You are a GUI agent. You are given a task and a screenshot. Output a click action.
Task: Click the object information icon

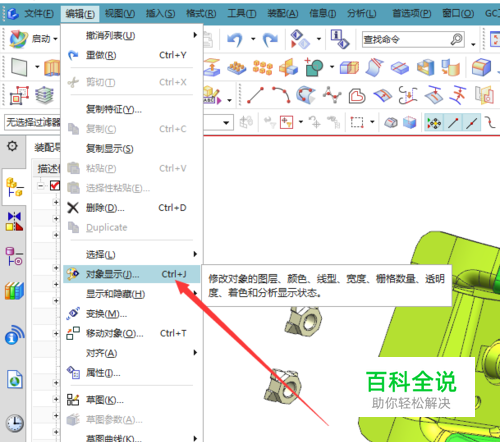[340, 39]
